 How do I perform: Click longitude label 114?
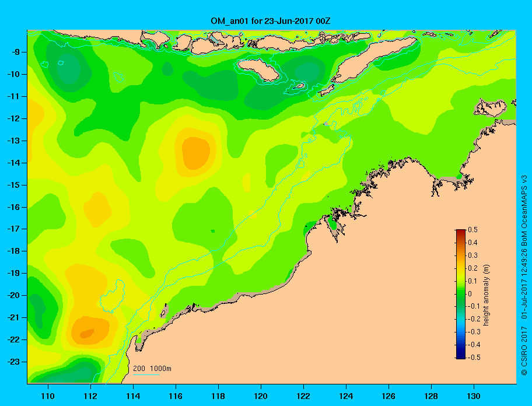tap(133, 396)
